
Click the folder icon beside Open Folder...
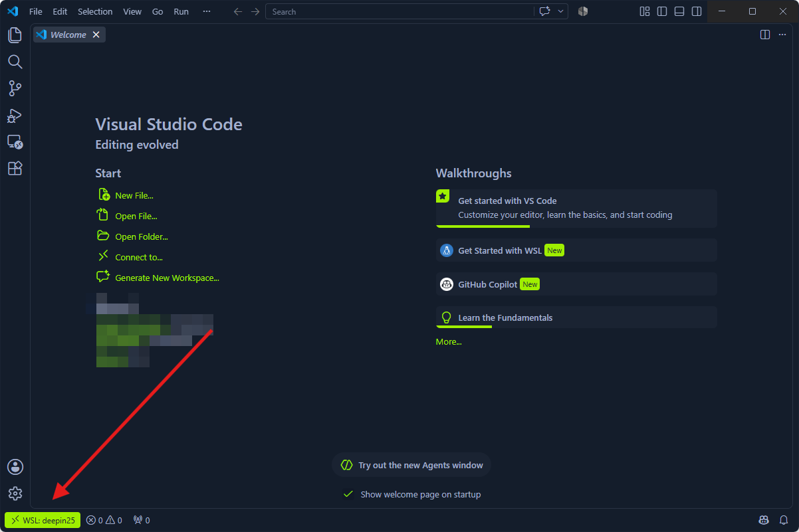[103, 236]
